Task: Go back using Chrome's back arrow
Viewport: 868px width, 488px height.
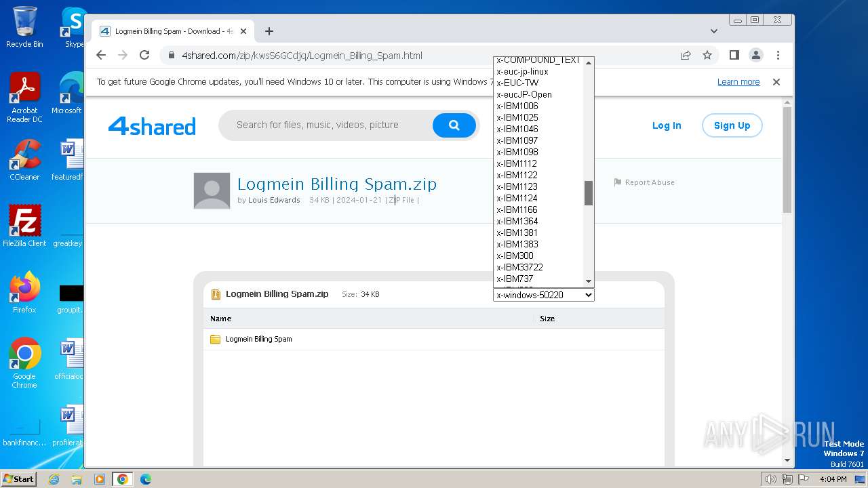Action: pyautogui.click(x=101, y=56)
